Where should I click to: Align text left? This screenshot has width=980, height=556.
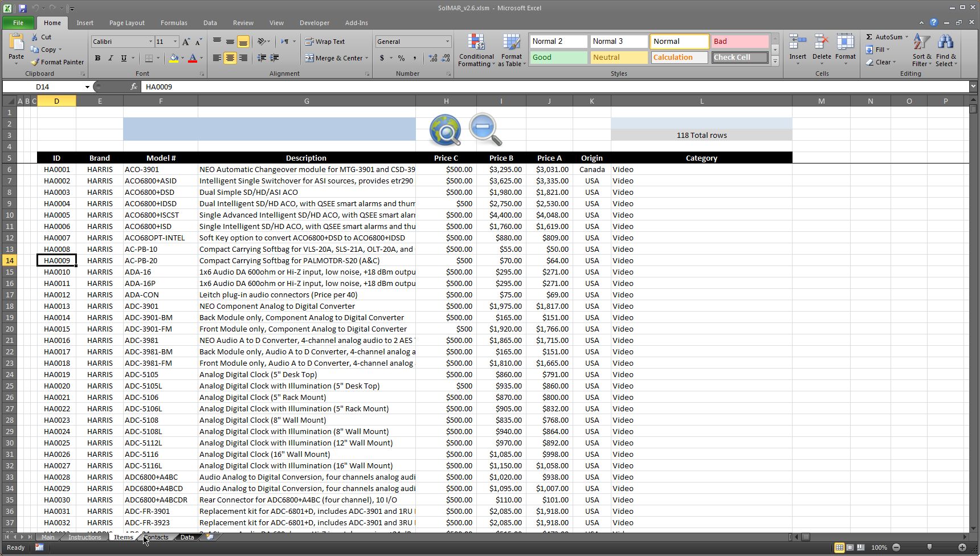pyautogui.click(x=217, y=58)
